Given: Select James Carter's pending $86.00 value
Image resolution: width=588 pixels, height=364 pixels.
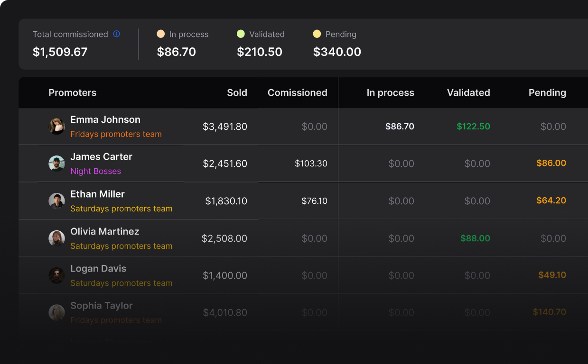Looking at the screenshot, I should coord(551,163).
